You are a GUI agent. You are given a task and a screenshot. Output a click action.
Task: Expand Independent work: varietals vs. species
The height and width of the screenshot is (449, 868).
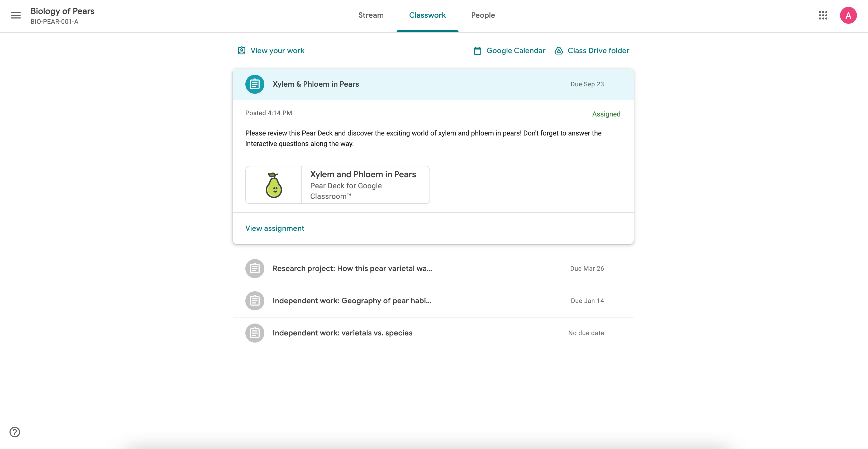point(433,333)
